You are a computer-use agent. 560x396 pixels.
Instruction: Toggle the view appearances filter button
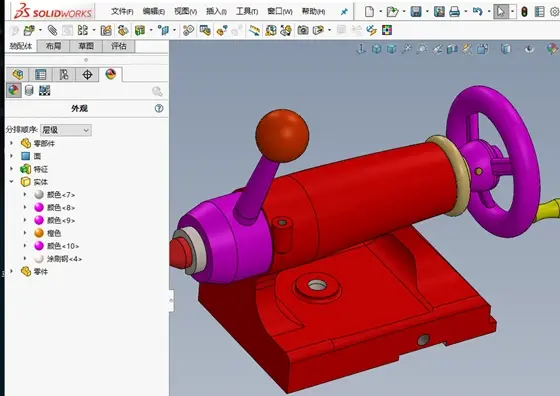(x=14, y=90)
